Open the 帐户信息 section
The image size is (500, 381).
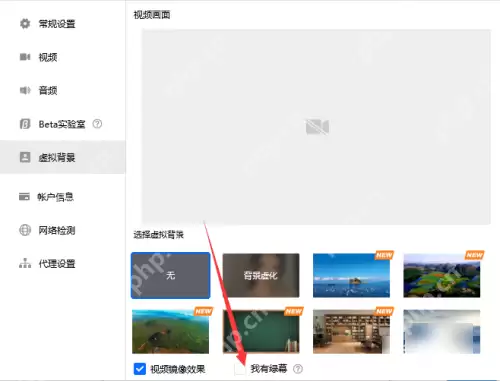point(63,197)
